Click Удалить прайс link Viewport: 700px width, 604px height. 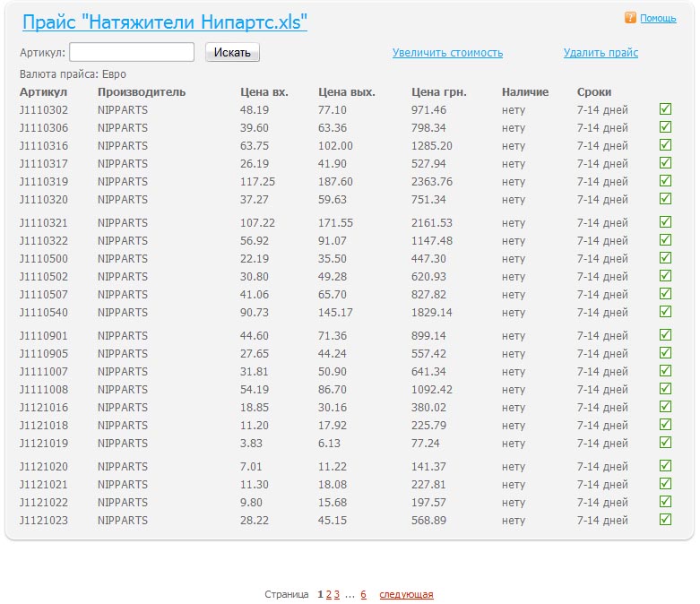point(601,53)
